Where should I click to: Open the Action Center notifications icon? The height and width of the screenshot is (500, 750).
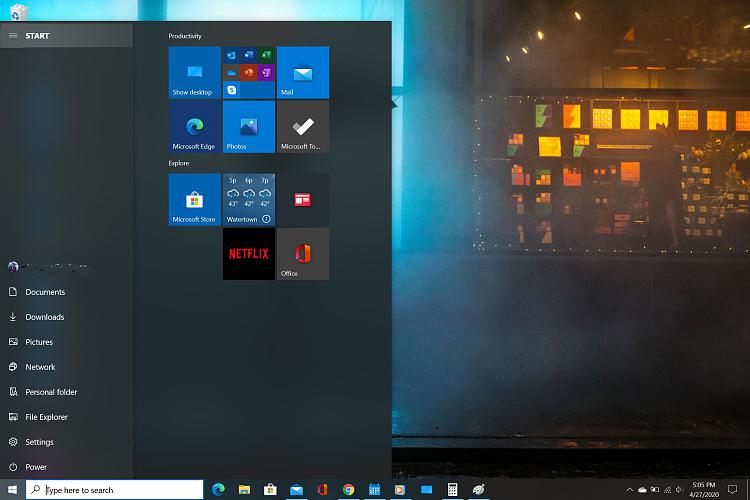(732, 489)
